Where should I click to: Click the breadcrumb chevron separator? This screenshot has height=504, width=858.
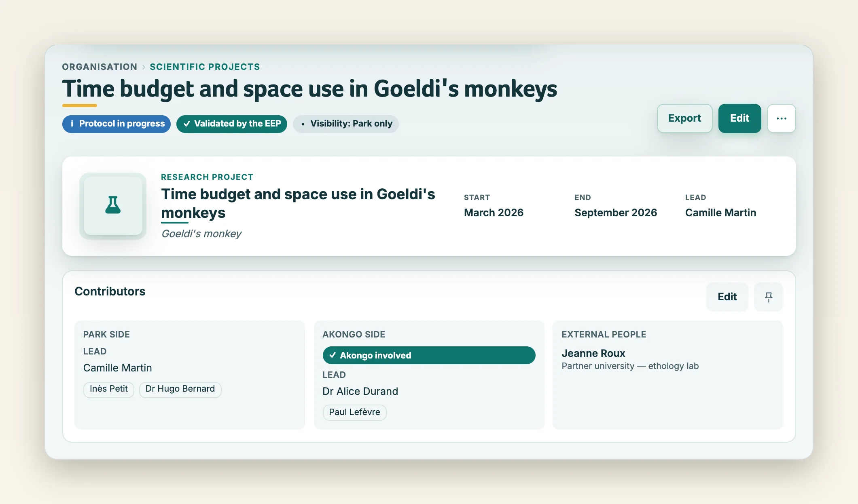coord(144,67)
